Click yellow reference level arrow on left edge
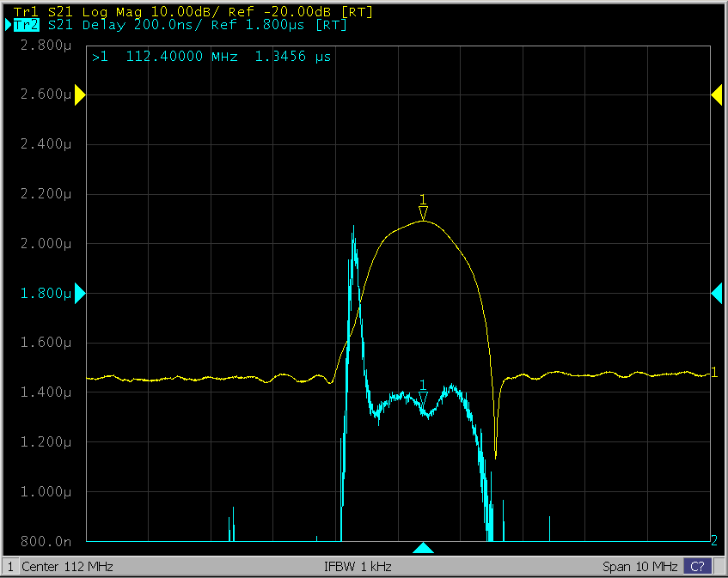Screen dimensions: 728x578 coord(80,96)
